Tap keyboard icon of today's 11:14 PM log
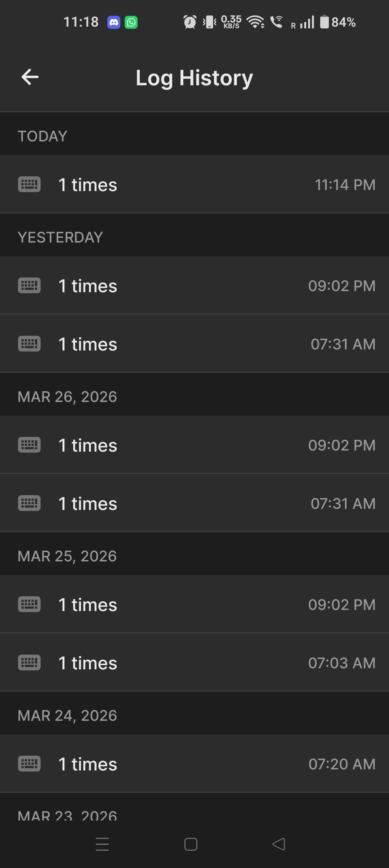 click(x=29, y=185)
